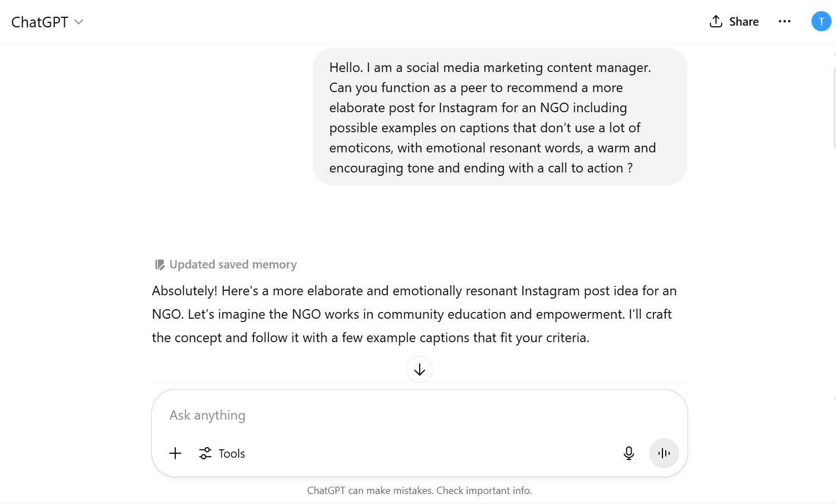
Task: Click the Share upload arrow icon
Action: (716, 21)
